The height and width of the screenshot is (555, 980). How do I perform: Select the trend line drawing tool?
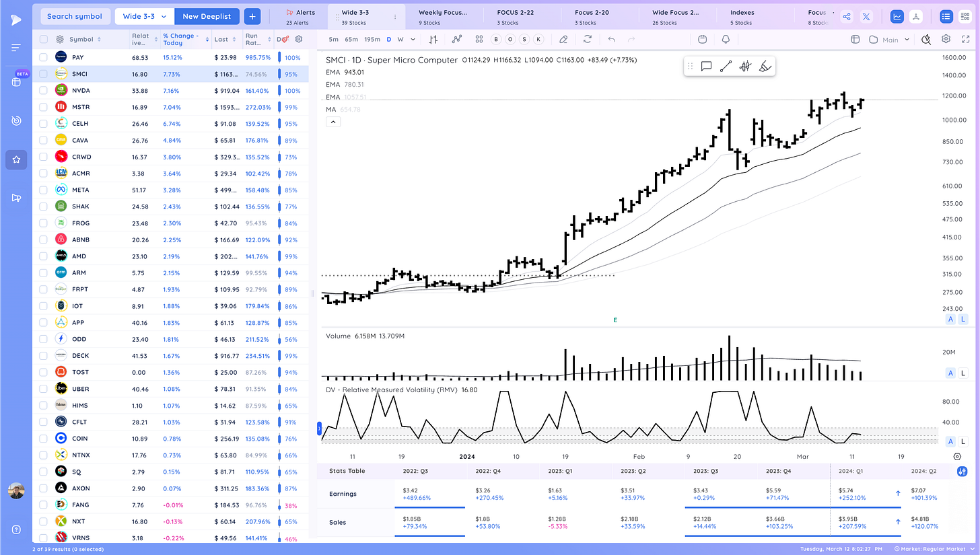click(x=726, y=66)
